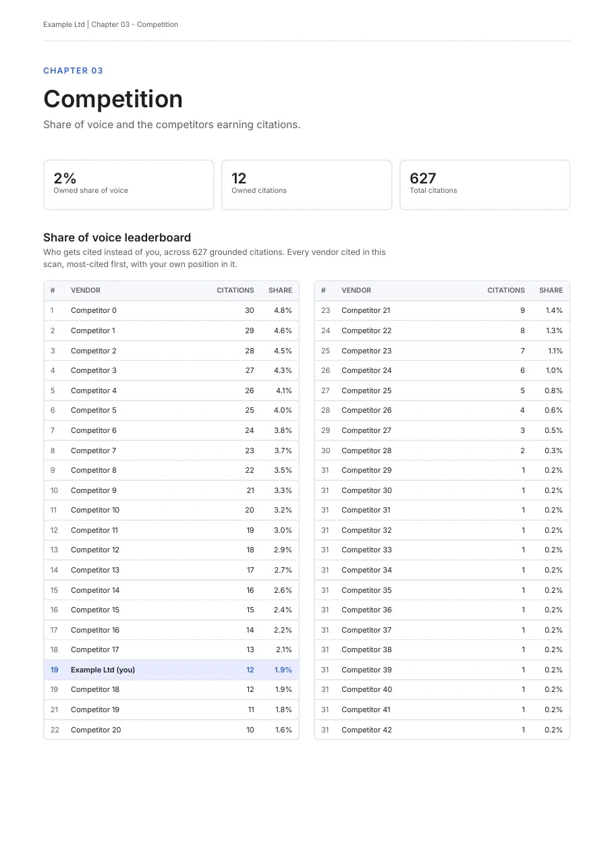Click 'Competitor 10' vendor name
Screen dimensions: 614x868
click(x=95, y=510)
